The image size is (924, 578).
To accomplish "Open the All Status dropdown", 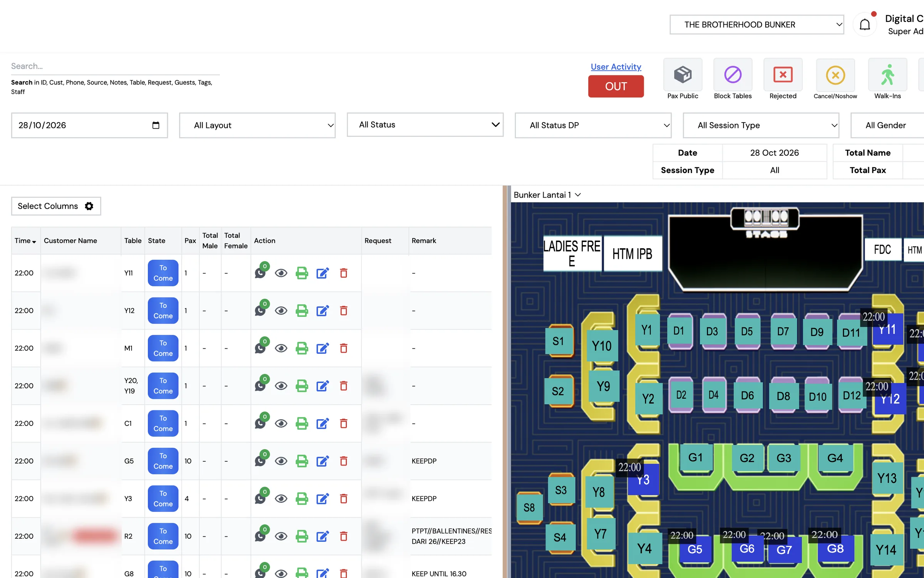I will [x=425, y=125].
